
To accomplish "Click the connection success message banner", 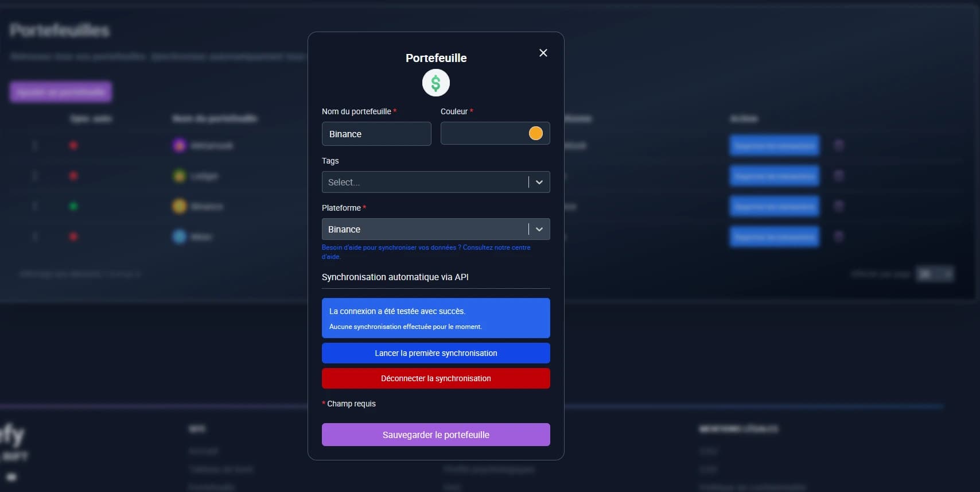I will click(435, 318).
